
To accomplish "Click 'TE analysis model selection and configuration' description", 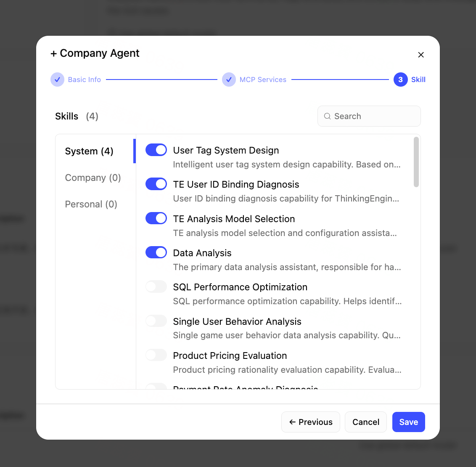I will (285, 233).
